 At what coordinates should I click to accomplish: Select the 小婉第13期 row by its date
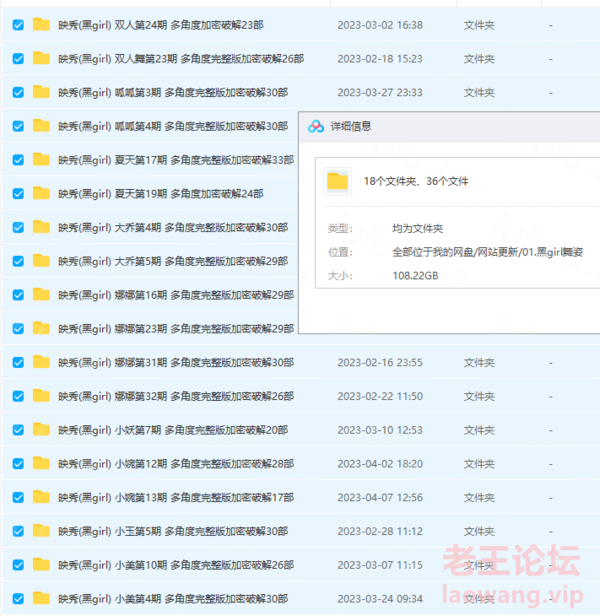pos(379,498)
